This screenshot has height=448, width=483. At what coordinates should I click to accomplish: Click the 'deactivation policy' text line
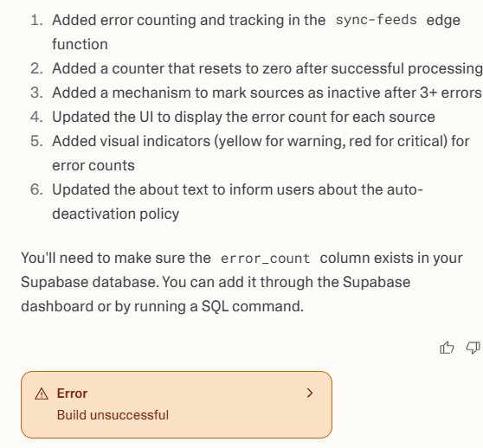pos(115,214)
